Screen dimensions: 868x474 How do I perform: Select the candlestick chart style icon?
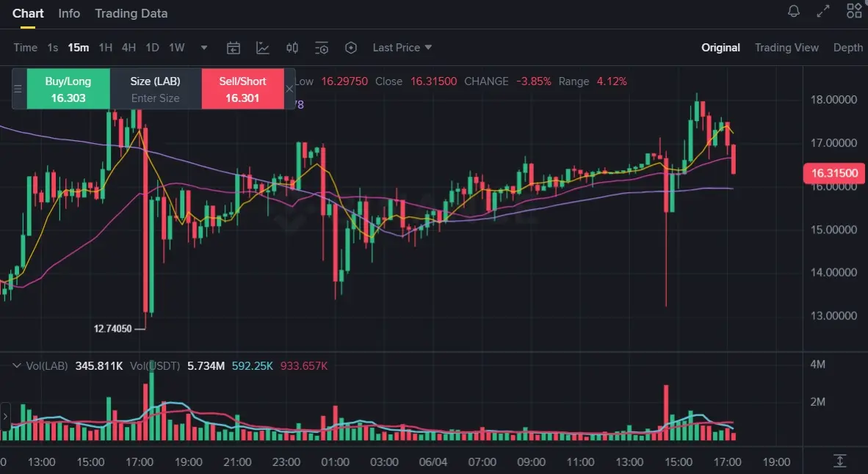tap(292, 48)
